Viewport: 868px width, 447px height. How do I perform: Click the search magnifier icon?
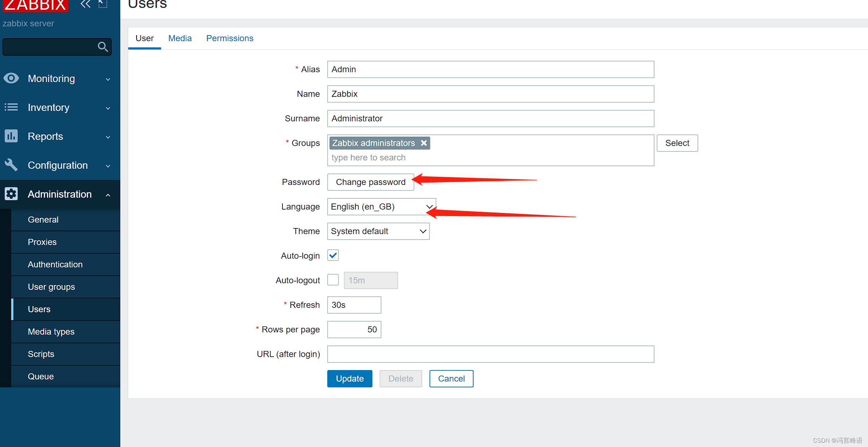[103, 47]
